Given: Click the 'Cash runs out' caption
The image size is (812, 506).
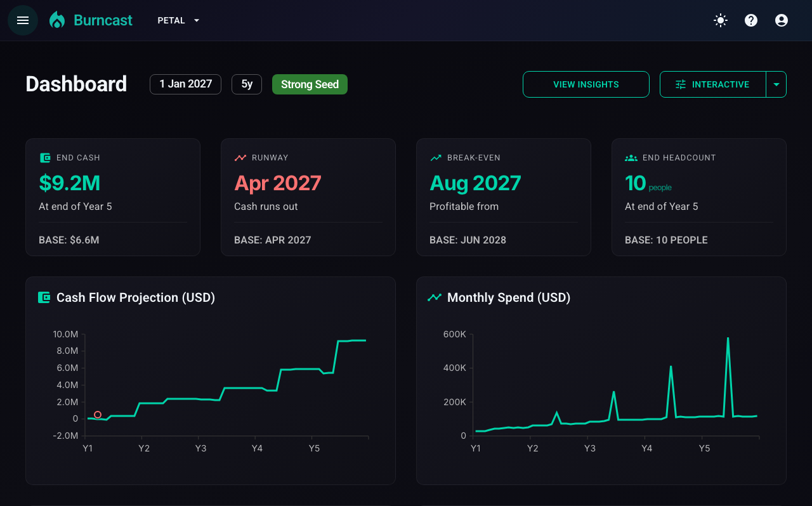Looking at the screenshot, I should tap(266, 207).
